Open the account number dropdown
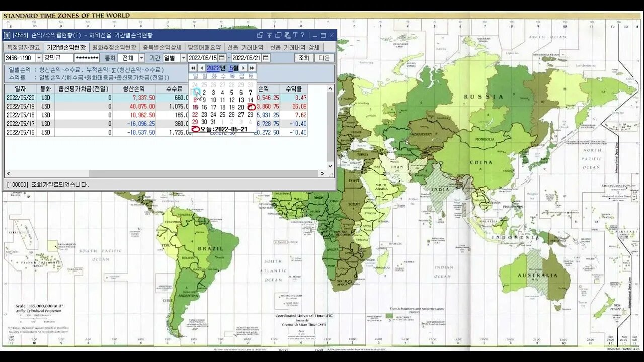This screenshot has width=644, height=362. pyautogui.click(x=38, y=58)
